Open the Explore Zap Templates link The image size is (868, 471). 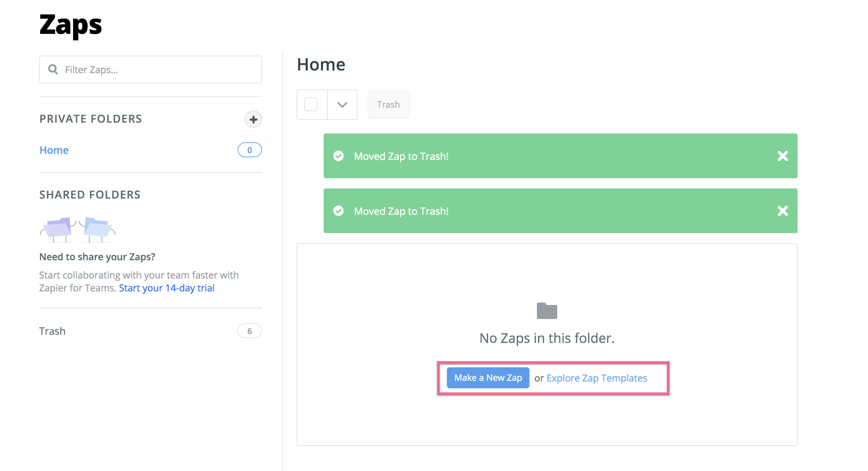pyautogui.click(x=597, y=378)
